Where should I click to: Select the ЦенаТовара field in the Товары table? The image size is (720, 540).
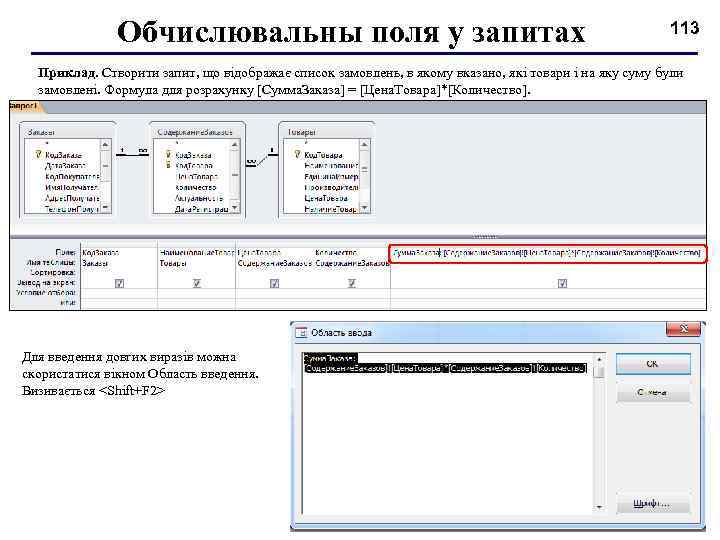pyautogui.click(x=326, y=198)
